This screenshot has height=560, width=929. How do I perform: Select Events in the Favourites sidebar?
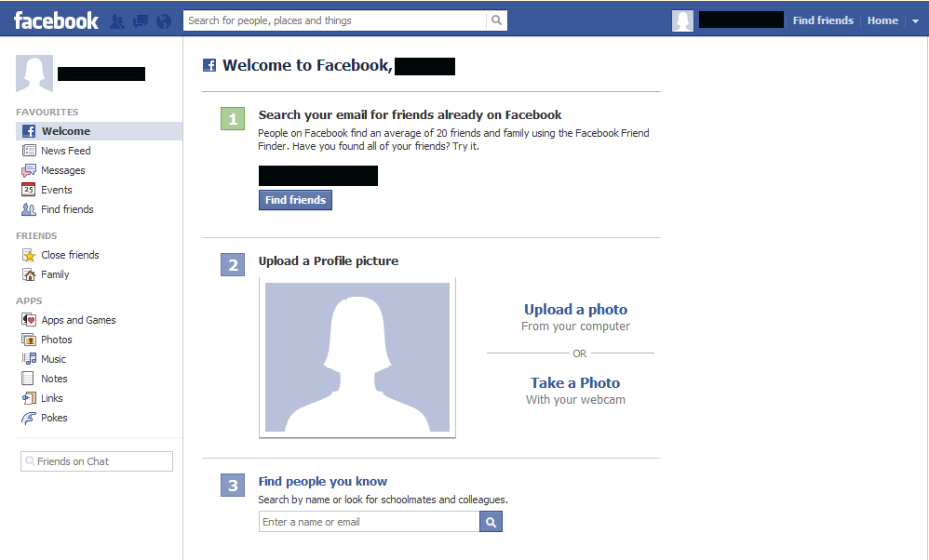point(56,189)
